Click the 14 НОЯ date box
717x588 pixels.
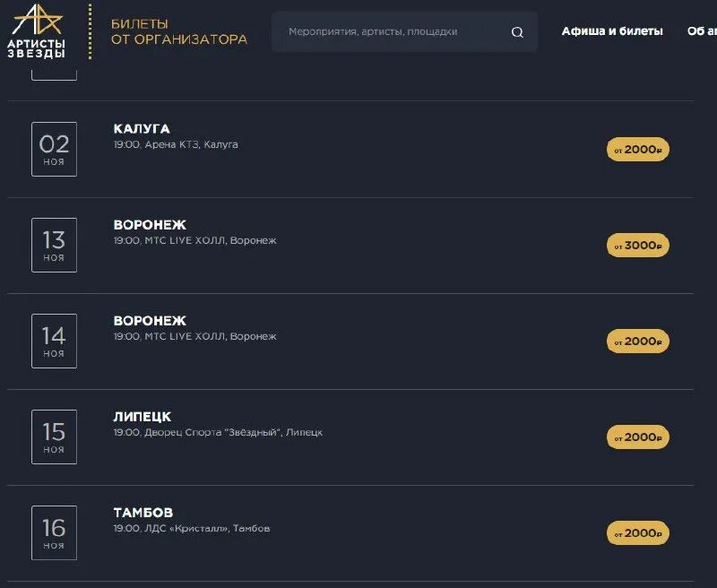(x=54, y=341)
